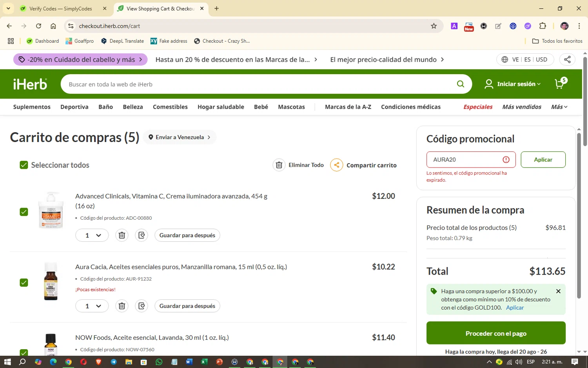
Task: Click Aplicar promo code button
Action: (x=543, y=160)
